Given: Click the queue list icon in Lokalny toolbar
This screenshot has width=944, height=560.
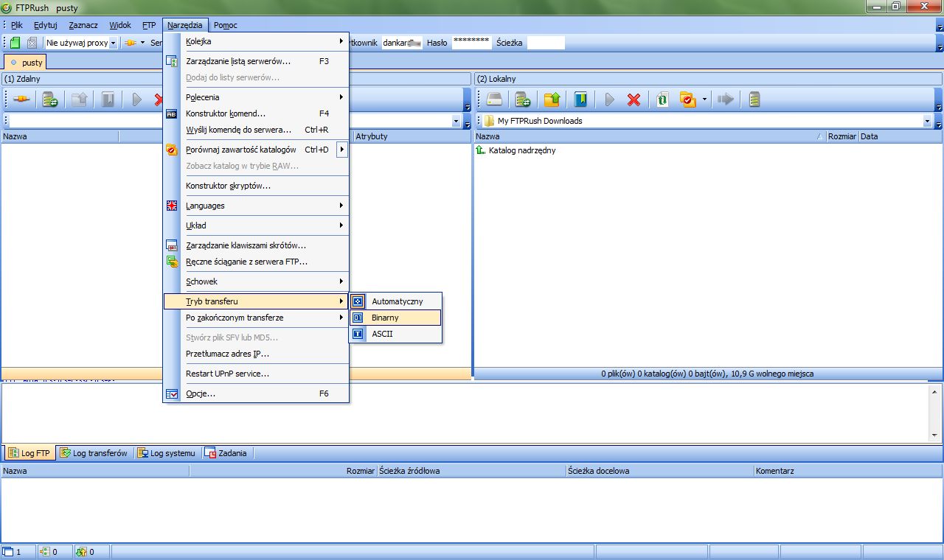Looking at the screenshot, I should [x=754, y=99].
